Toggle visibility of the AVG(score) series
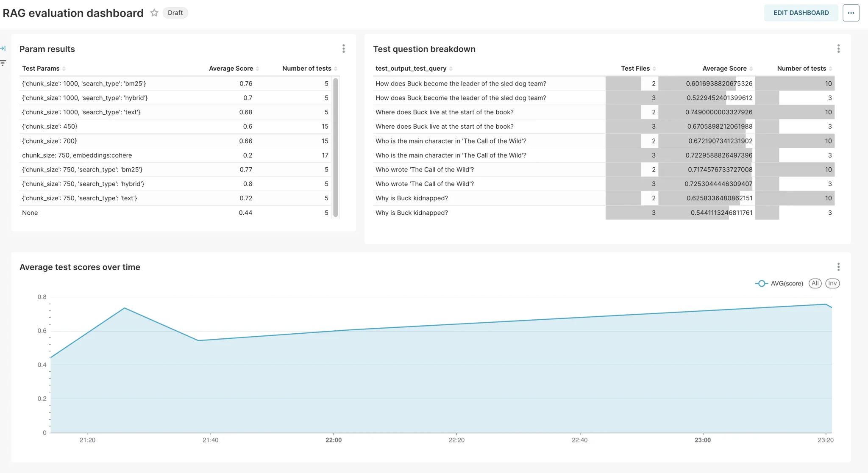Viewport: 868px width, 473px height. pos(787,283)
